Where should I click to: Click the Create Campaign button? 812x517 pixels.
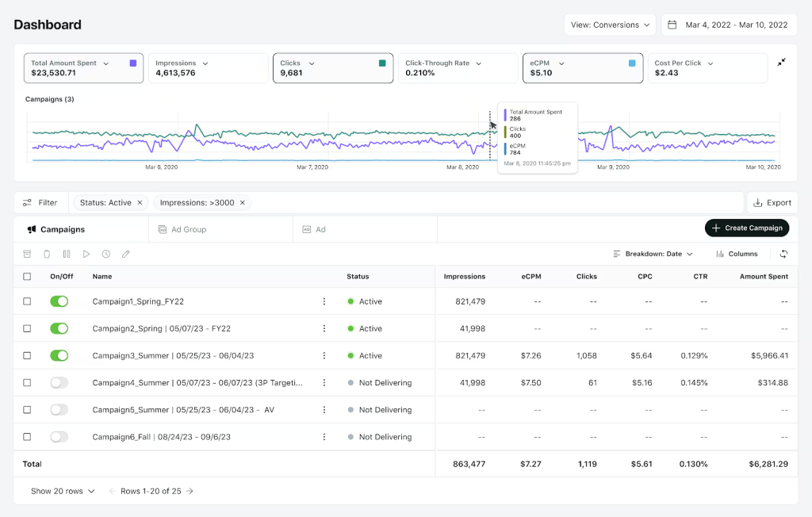(747, 228)
